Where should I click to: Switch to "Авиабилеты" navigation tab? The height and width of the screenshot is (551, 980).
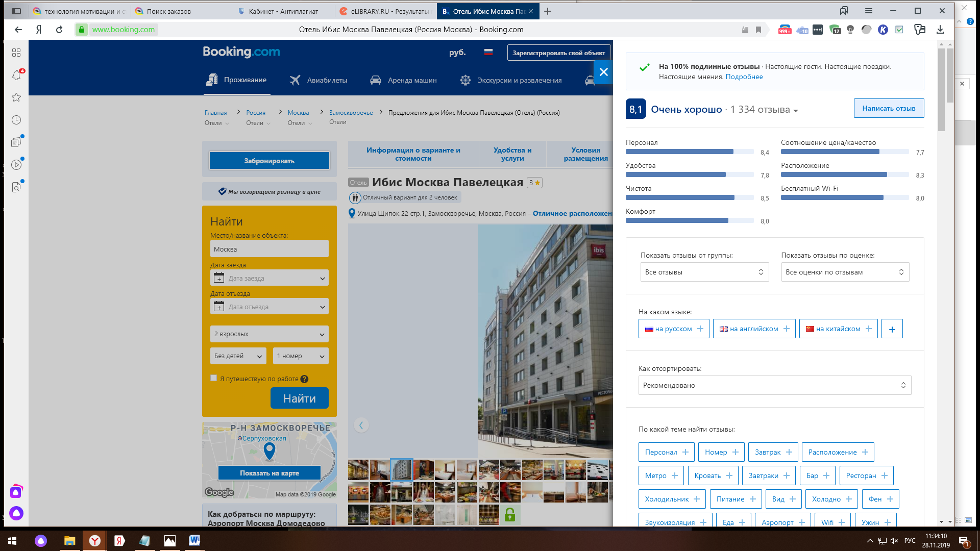click(318, 80)
